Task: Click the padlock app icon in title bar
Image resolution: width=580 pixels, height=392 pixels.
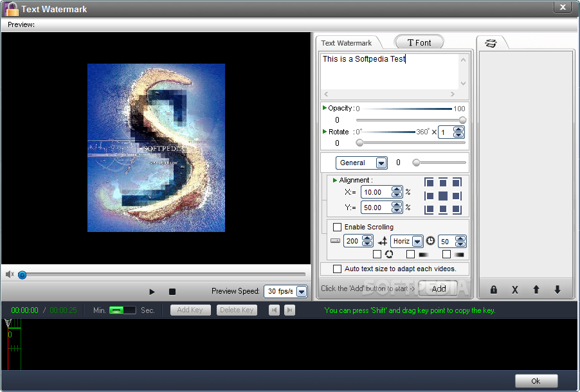Action: tap(11, 9)
